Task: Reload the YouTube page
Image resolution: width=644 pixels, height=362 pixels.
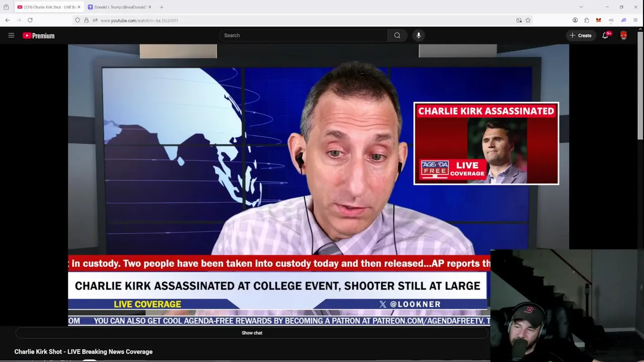Action: (x=30, y=20)
